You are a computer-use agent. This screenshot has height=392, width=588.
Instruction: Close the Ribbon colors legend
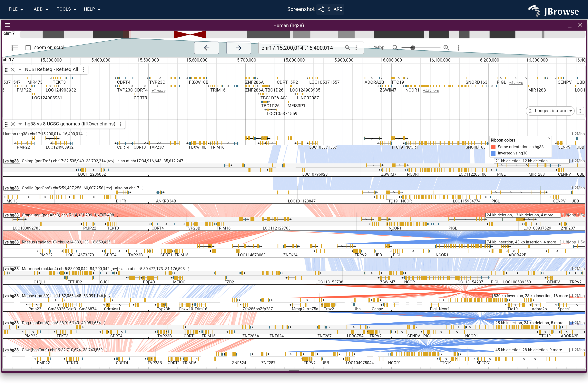point(549,138)
